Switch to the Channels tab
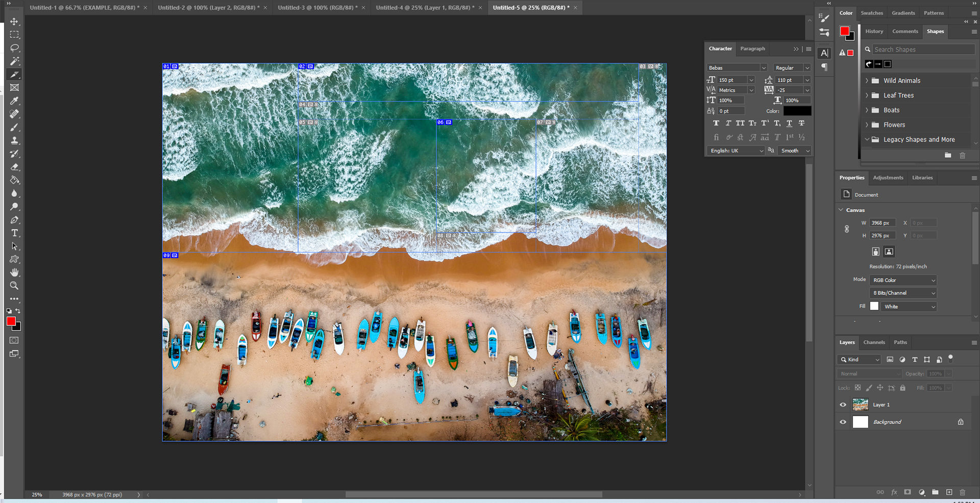 click(x=874, y=342)
